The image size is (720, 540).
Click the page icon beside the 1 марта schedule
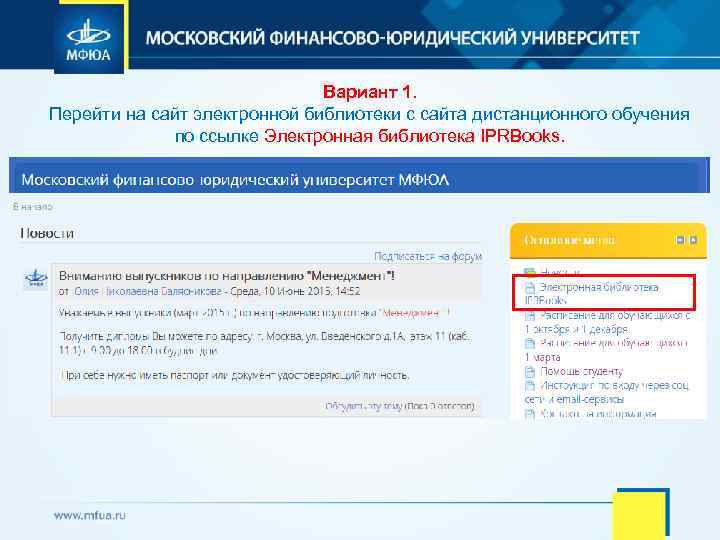point(530,343)
